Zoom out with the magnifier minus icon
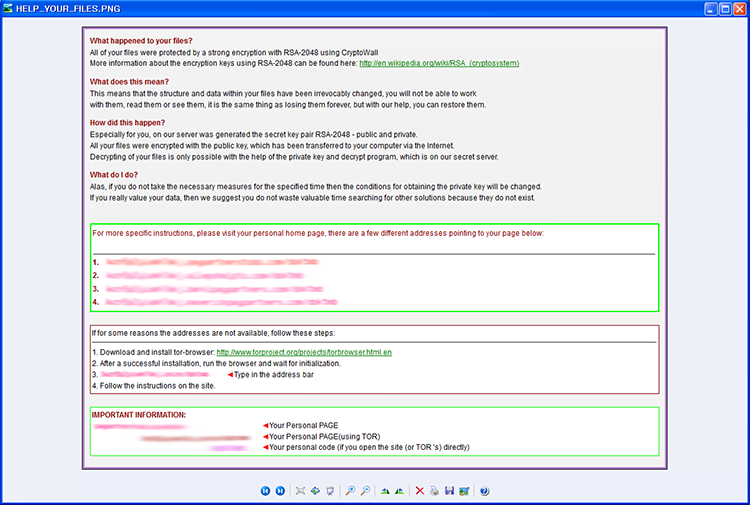The width and height of the screenshot is (750, 505). click(365, 491)
